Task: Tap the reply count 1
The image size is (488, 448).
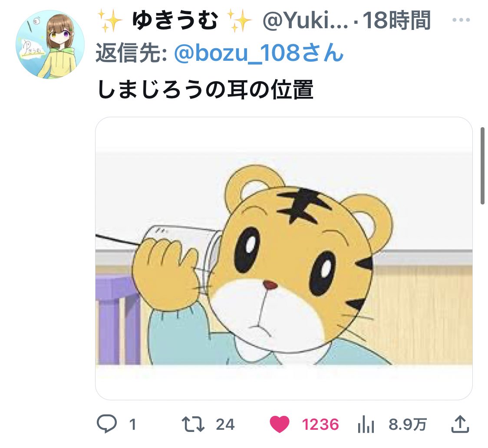Action: point(132,425)
